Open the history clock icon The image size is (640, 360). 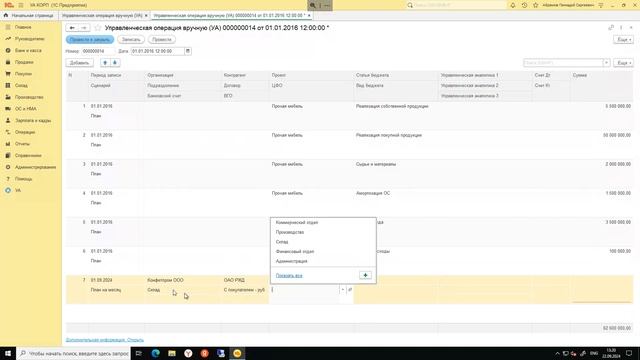tap(524, 5)
